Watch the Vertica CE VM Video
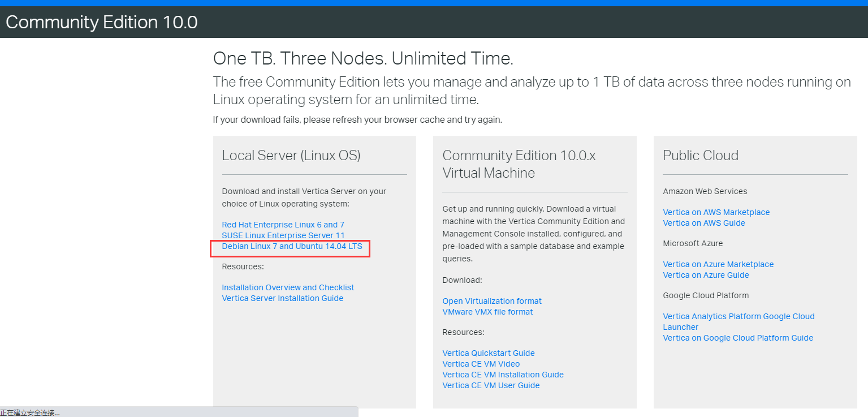The width and height of the screenshot is (868, 417). point(481,364)
